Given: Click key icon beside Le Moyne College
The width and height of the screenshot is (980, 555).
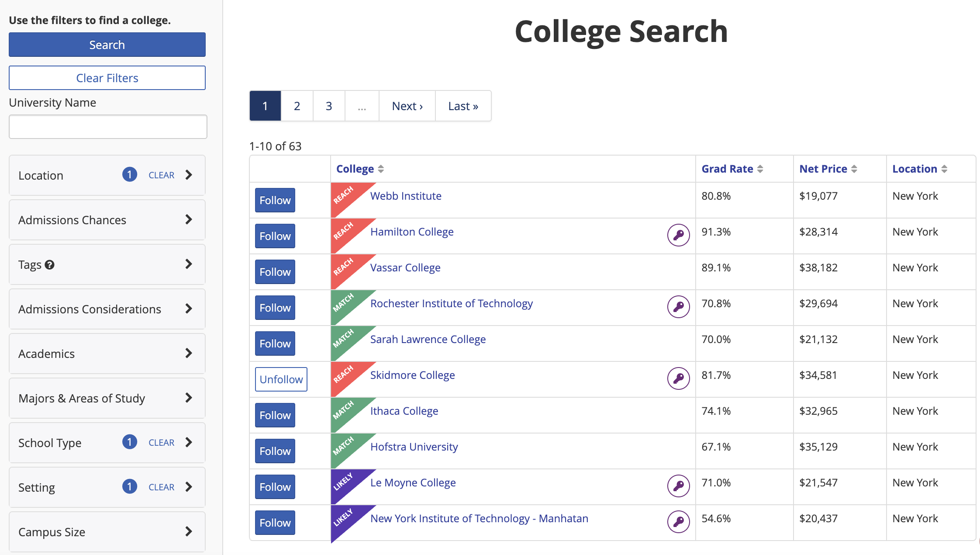Looking at the screenshot, I should [678, 486].
